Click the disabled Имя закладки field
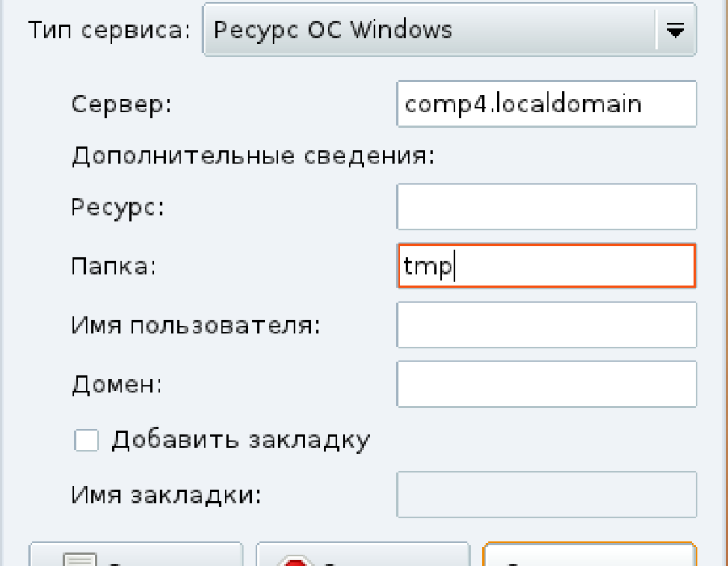Viewport: 728px width, 566px height. 547,495
